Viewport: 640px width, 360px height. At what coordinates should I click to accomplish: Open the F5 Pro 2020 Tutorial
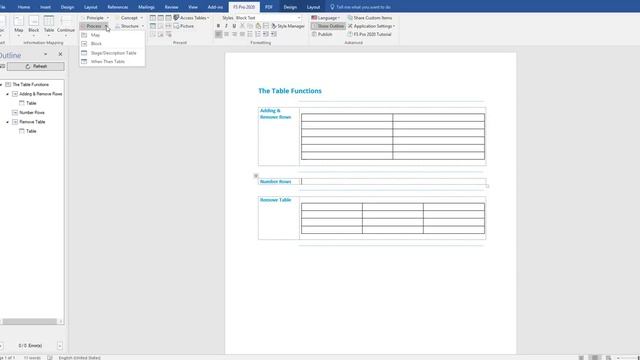369,34
